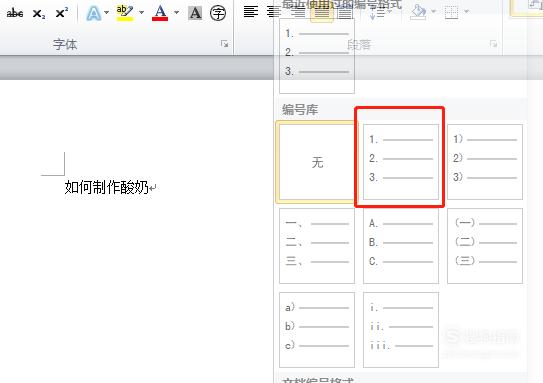
Task: Select the a) b) c) numbering format
Action: tap(317, 330)
